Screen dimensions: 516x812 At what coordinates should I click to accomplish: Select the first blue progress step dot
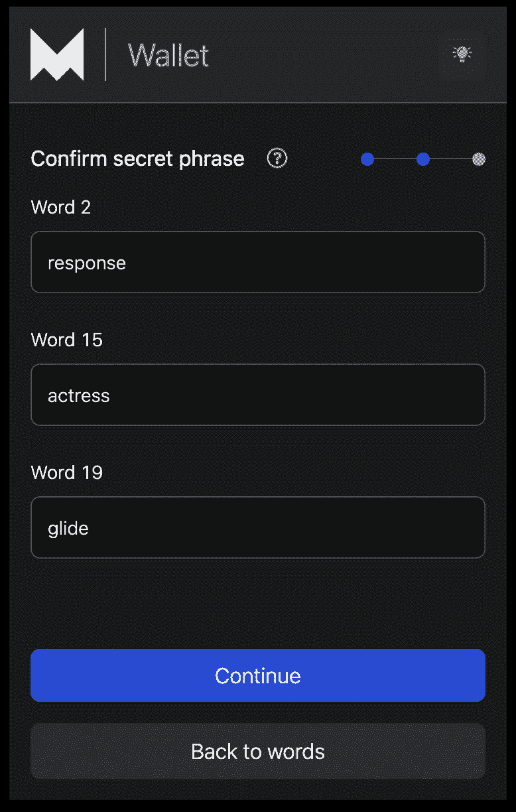[x=367, y=159]
